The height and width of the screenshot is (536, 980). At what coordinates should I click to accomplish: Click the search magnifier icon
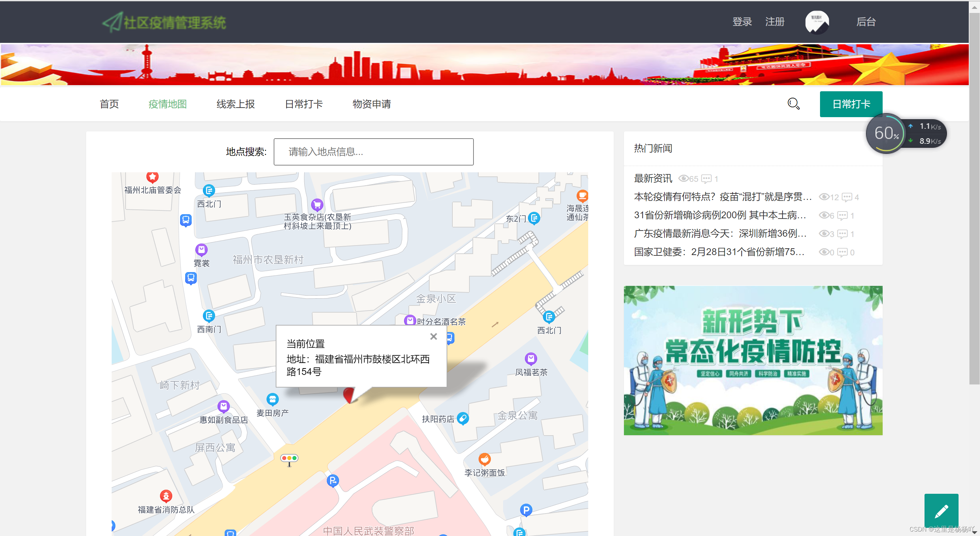[x=793, y=104]
